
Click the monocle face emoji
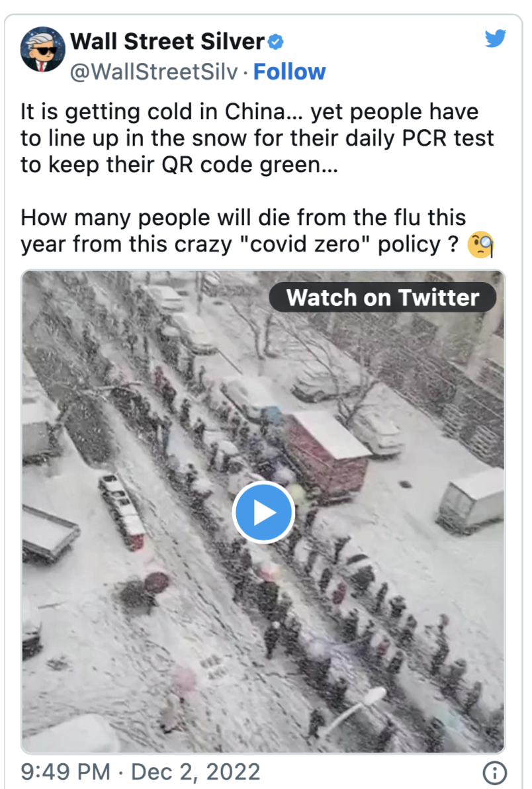[480, 244]
